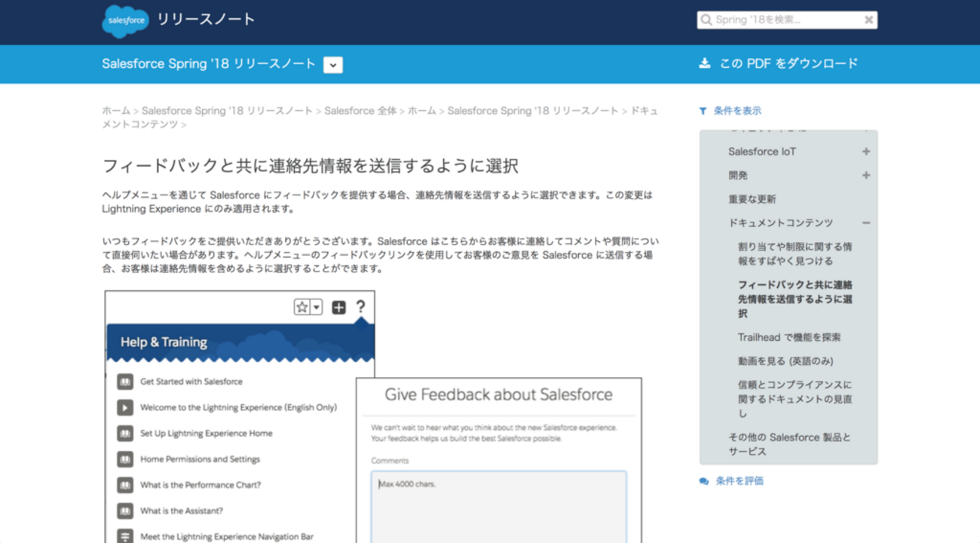
Task: Open the first ホーム breadcrumb link
Action: coord(116,111)
